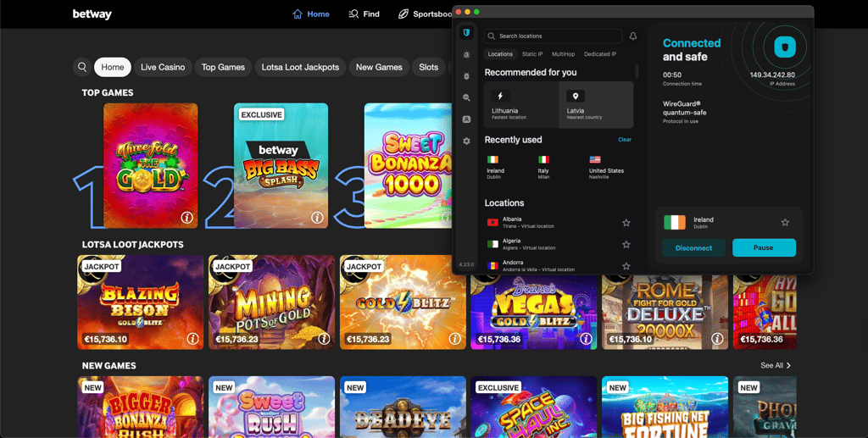
Task: Open the Search magnifier icon in Surfshark sidebar
Action: tap(467, 97)
